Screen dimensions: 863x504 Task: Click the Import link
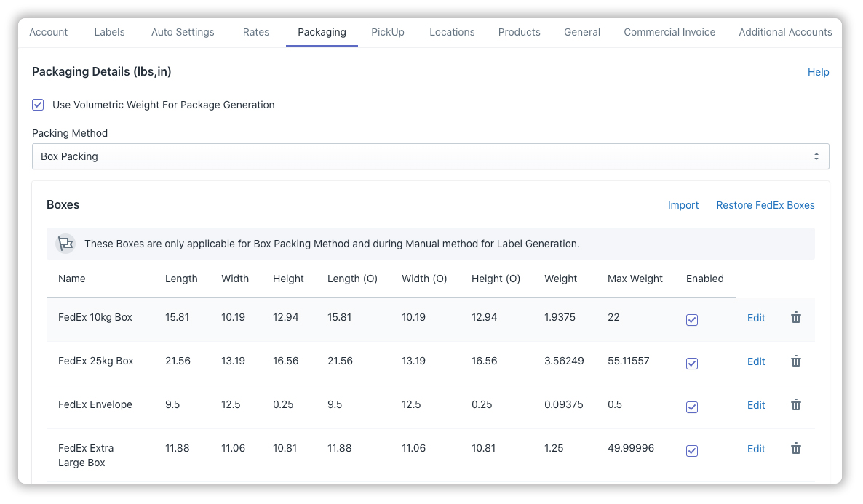(683, 205)
